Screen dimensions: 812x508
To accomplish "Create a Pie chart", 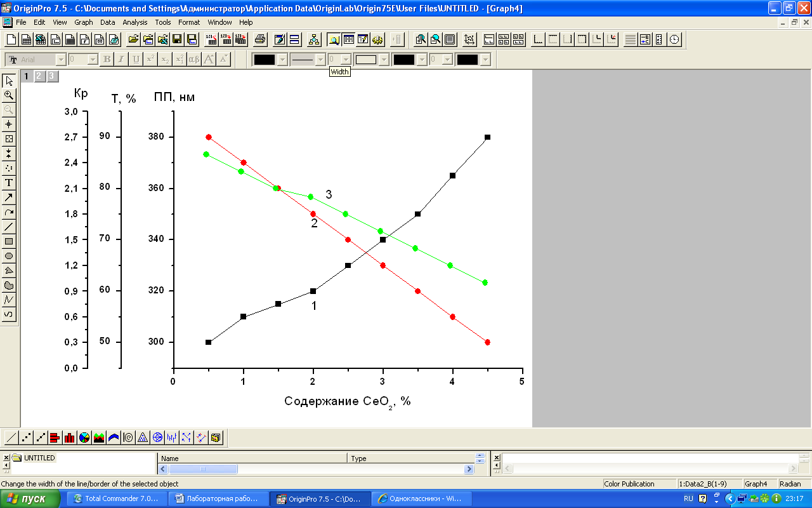I will tap(84, 438).
